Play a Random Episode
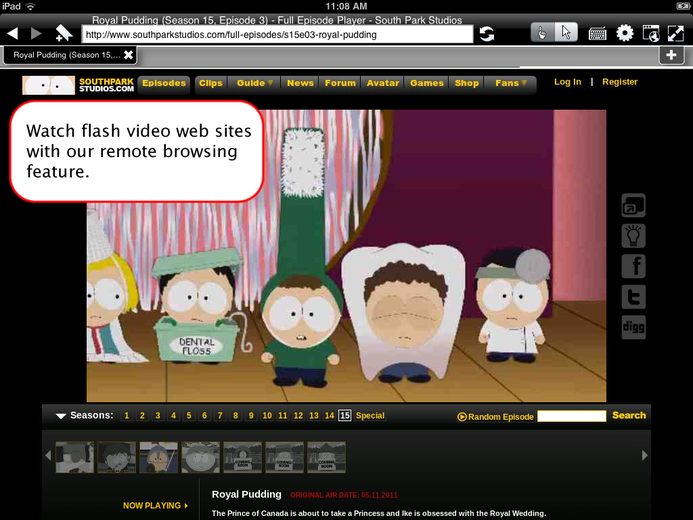This screenshot has width=693, height=520. [x=495, y=417]
